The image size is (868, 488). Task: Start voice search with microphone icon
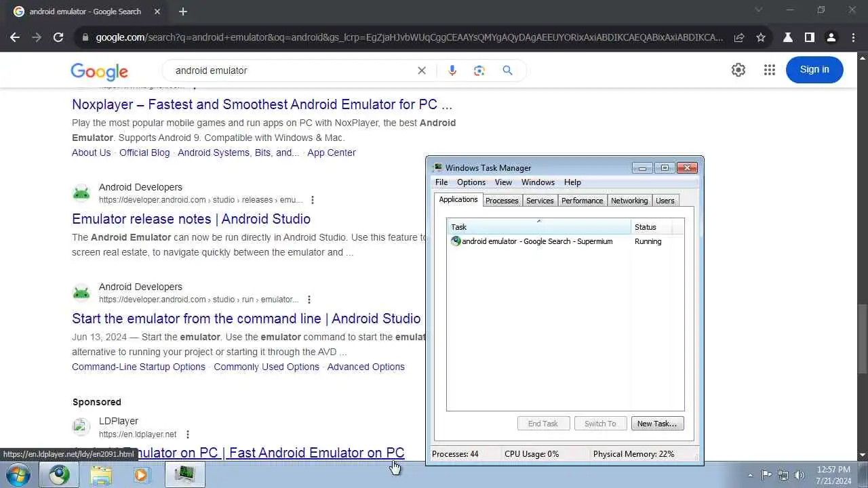coord(452,70)
